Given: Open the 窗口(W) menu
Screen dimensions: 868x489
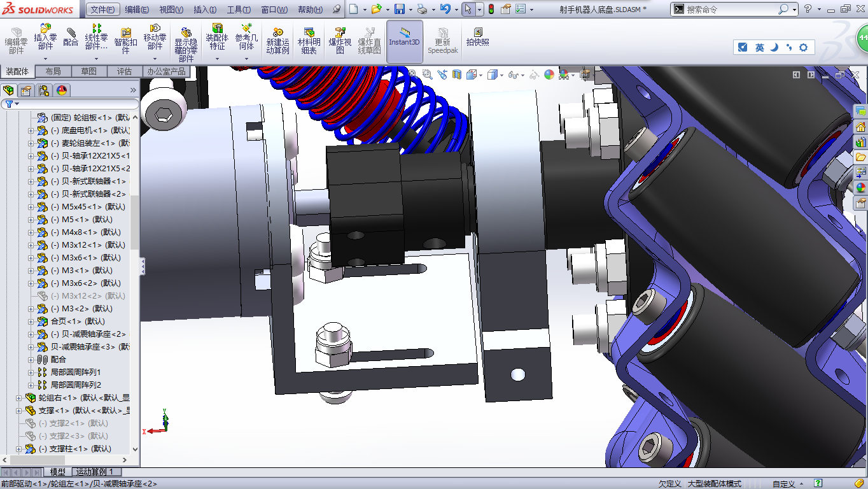Looking at the screenshot, I should (274, 10).
